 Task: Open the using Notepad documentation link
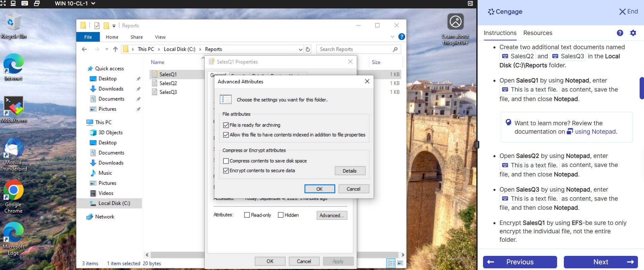pyautogui.click(x=595, y=132)
